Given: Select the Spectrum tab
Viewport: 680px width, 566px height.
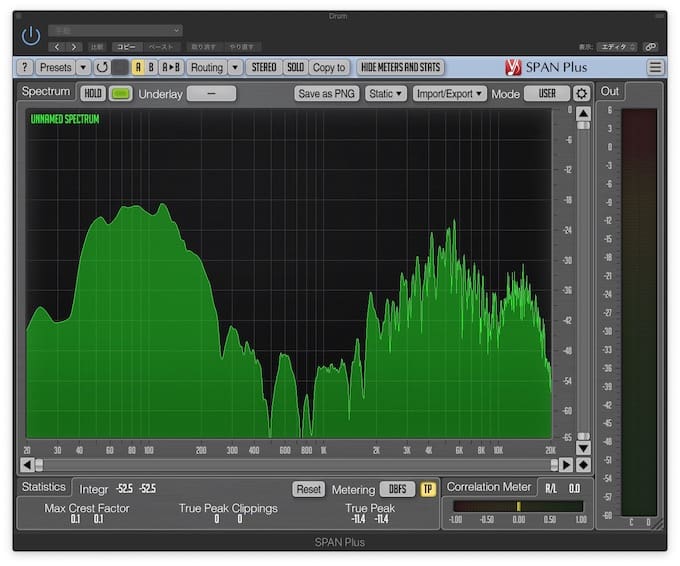Looking at the screenshot, I should coord(47,92).
